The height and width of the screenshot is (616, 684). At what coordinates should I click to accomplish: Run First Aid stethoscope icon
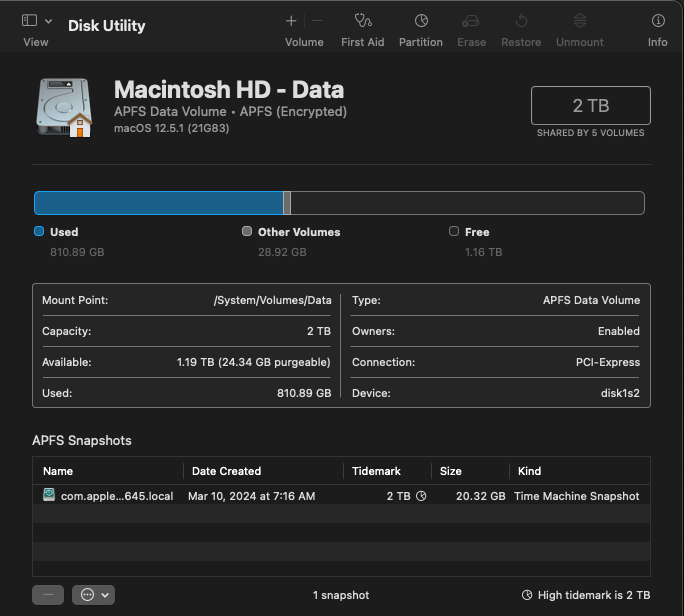363,21
